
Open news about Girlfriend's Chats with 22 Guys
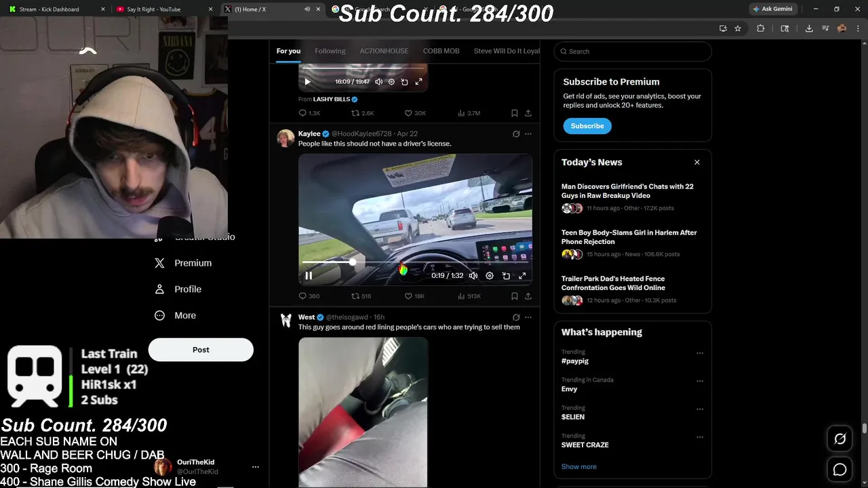click(x=627, y=191)
